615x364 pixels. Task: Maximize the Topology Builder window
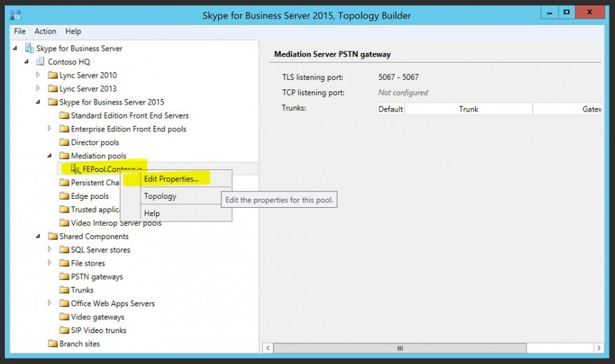coord(566,12)
